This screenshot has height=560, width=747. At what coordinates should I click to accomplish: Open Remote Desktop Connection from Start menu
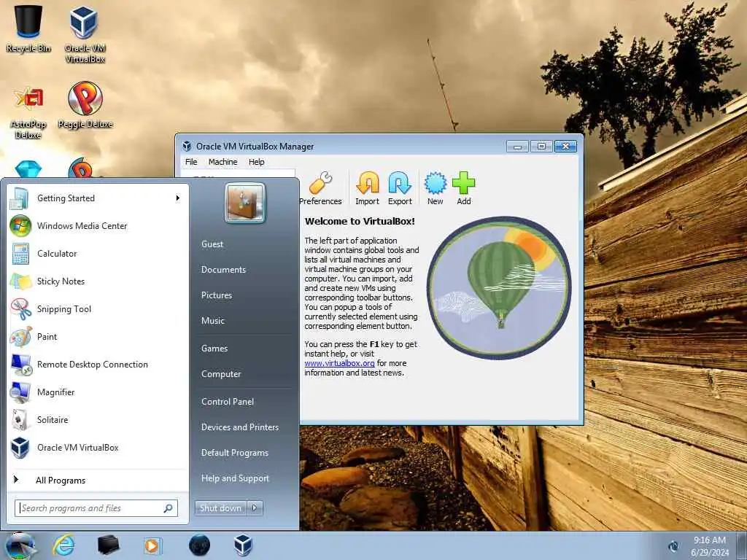98,365
